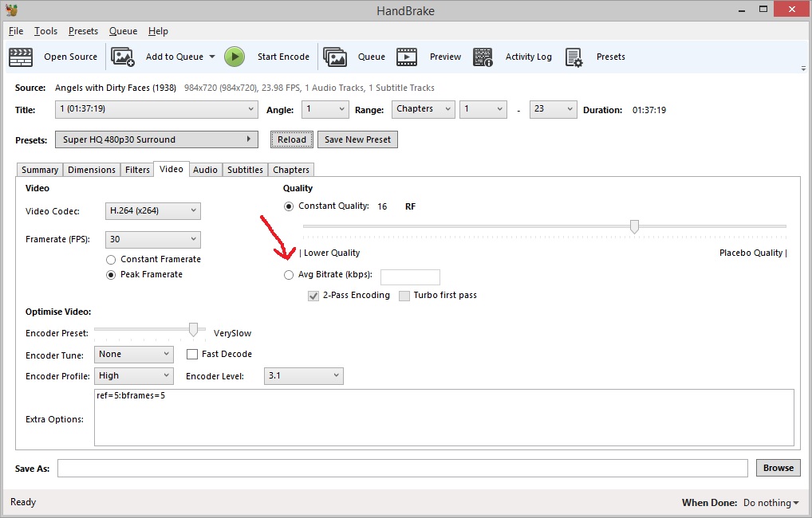Click the Add to Queue picture icon
The height and width of the screenshot is (518, 812).
tap(123, 57)
